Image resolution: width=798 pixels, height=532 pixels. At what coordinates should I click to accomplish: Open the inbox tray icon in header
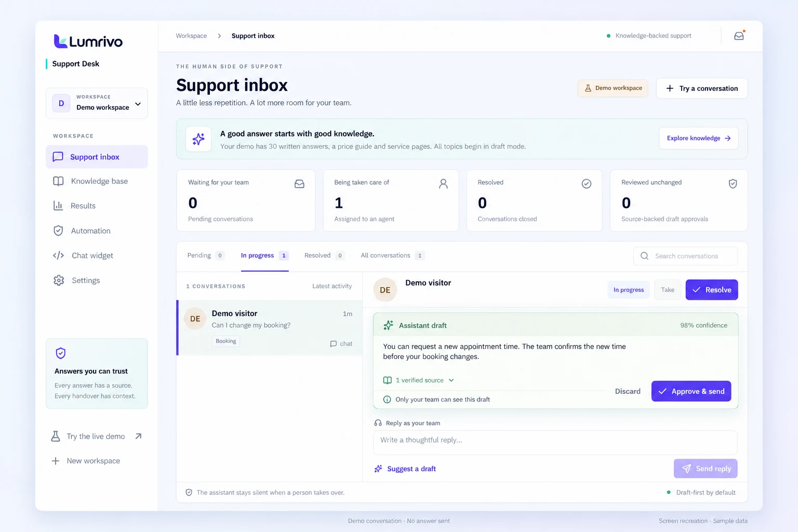(739, 36)
